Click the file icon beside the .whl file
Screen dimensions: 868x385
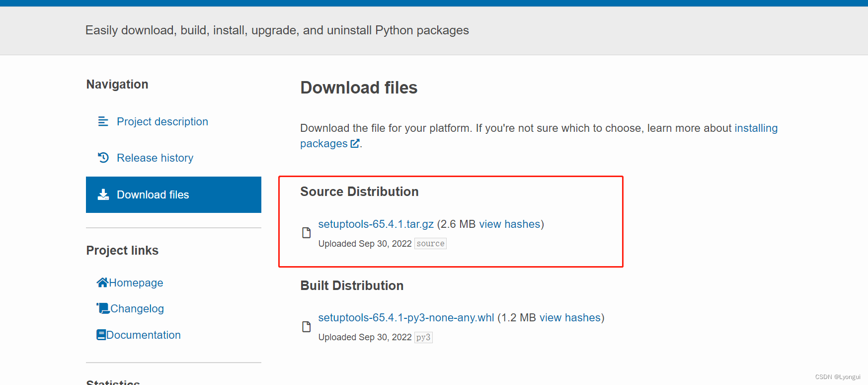pyautogui.click(x=307, y=327)
